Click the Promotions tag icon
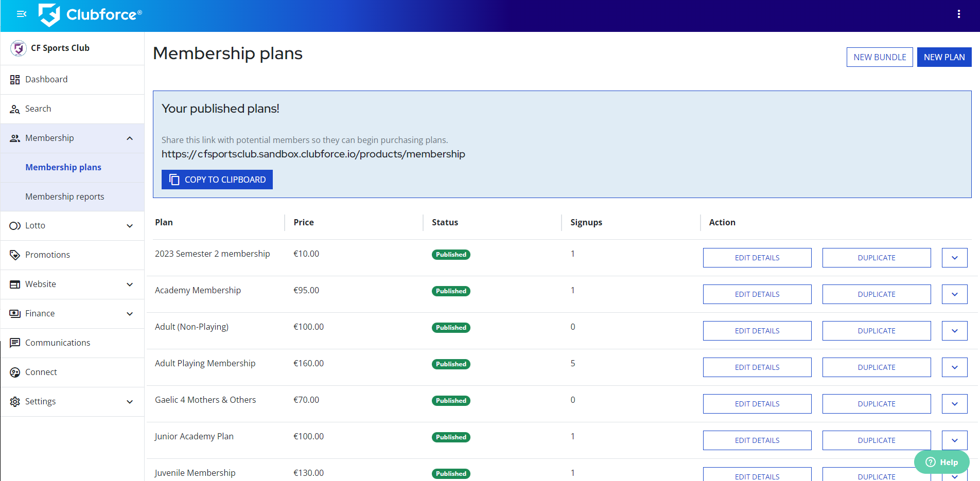The width and height of the screenshot is (980, 481). point(15,255)
